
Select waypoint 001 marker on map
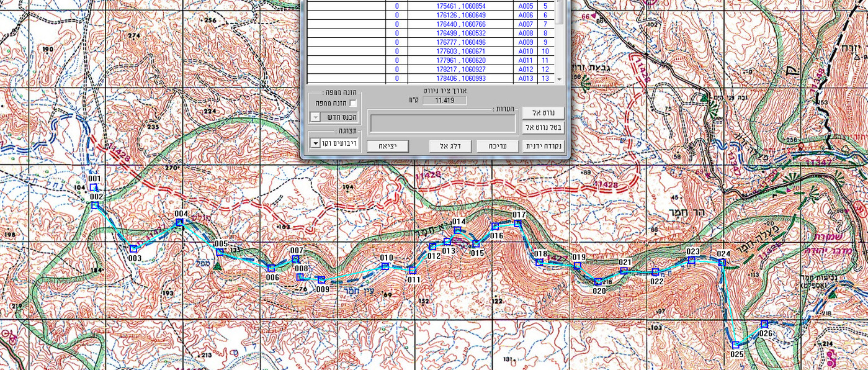[93, 187]
